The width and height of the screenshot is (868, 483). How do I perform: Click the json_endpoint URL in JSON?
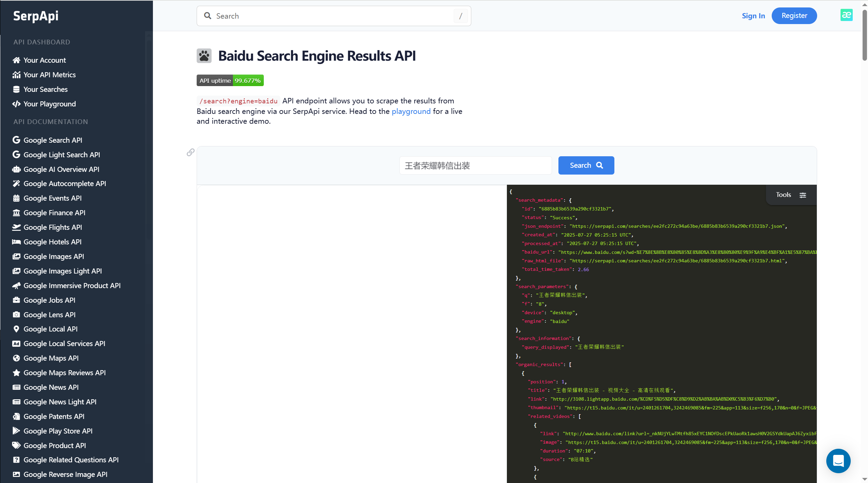(x=677, y=226)
